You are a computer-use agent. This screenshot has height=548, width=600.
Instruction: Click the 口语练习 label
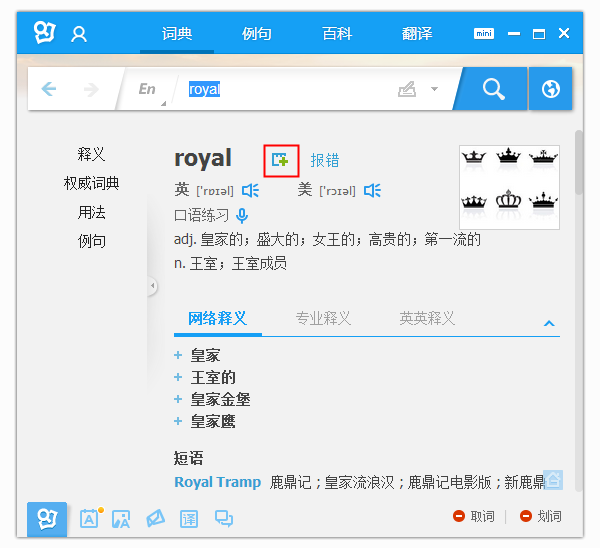pyautogui.click(x=201, y=215)
